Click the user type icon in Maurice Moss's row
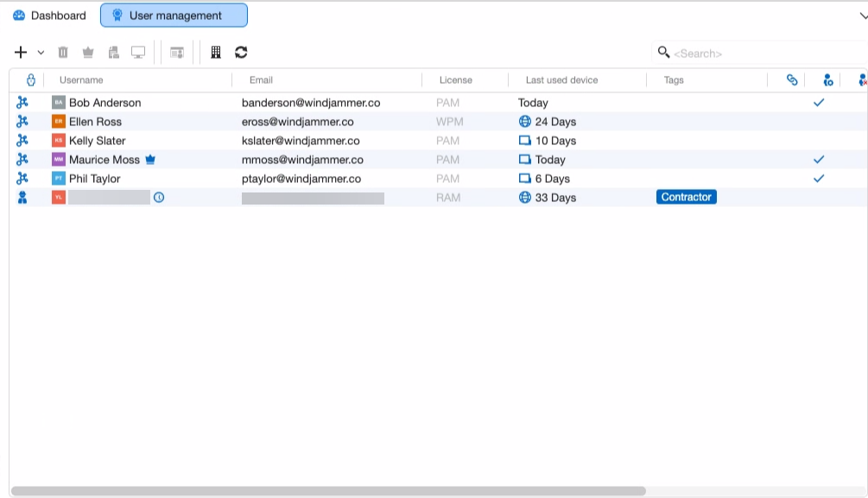This screenshot has height=498, width=868. [x=22, y=160]
